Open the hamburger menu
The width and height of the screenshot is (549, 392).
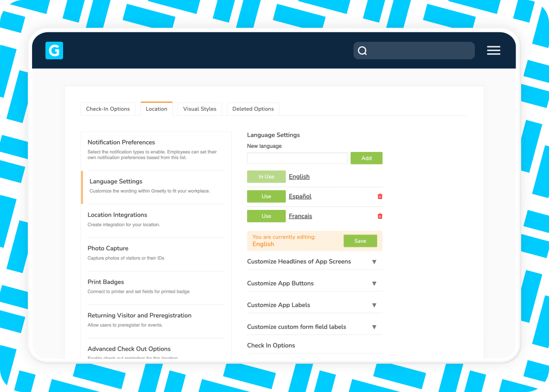click(x=493, y=51)
